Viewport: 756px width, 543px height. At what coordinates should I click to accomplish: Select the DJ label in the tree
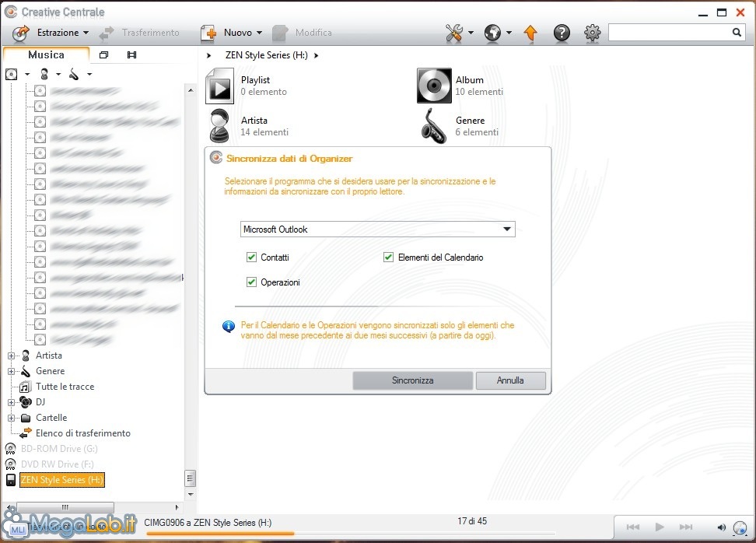[40, 402]
